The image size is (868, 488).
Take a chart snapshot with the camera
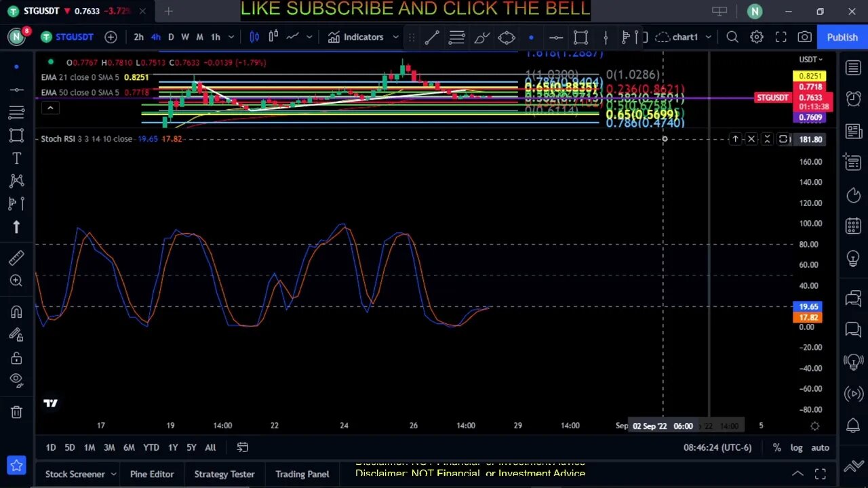[804, 37]
